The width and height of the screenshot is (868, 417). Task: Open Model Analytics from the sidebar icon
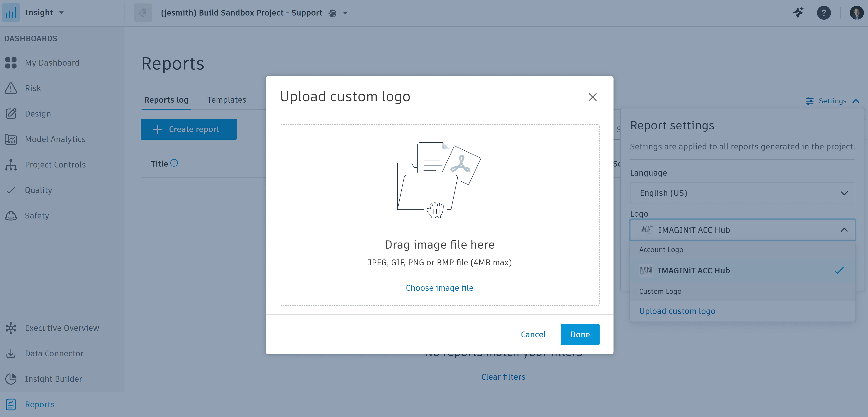(11, 139)
